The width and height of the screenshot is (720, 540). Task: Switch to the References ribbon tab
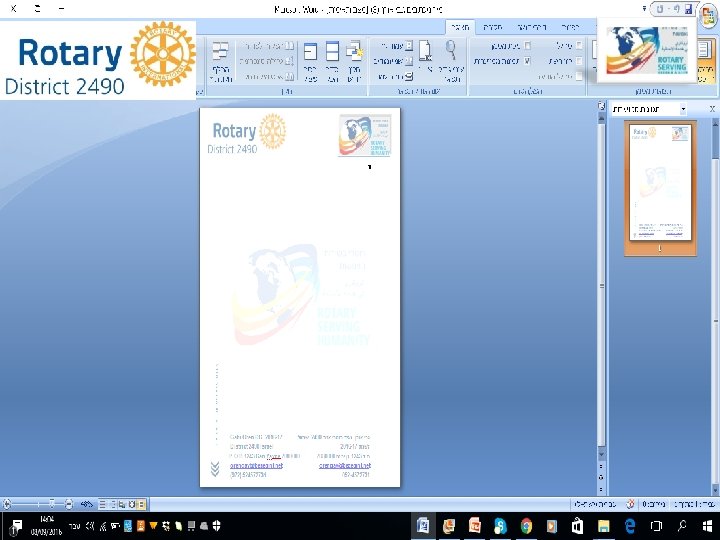pos(570,28)
